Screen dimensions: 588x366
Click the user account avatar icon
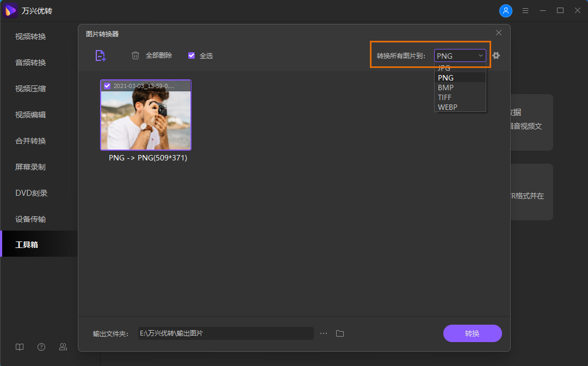506,10
